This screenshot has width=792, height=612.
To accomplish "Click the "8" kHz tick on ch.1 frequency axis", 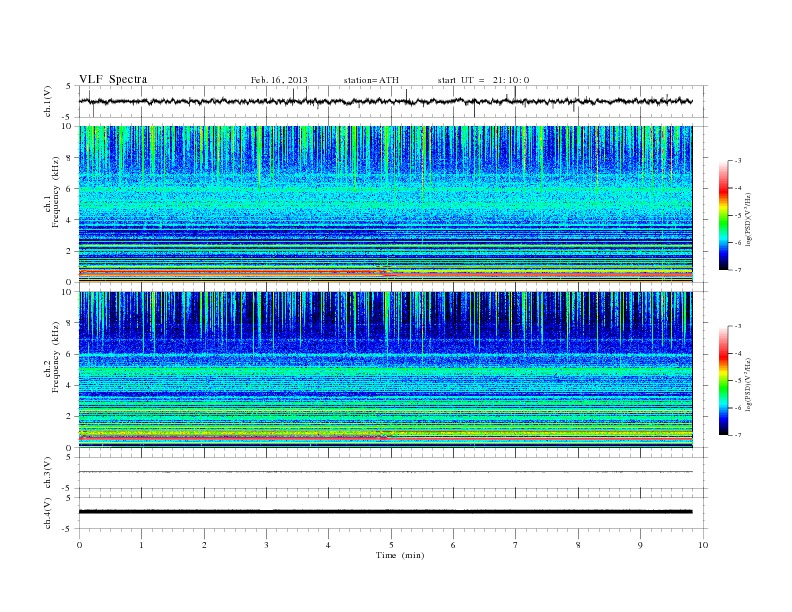I will click(x=70, y=158).
